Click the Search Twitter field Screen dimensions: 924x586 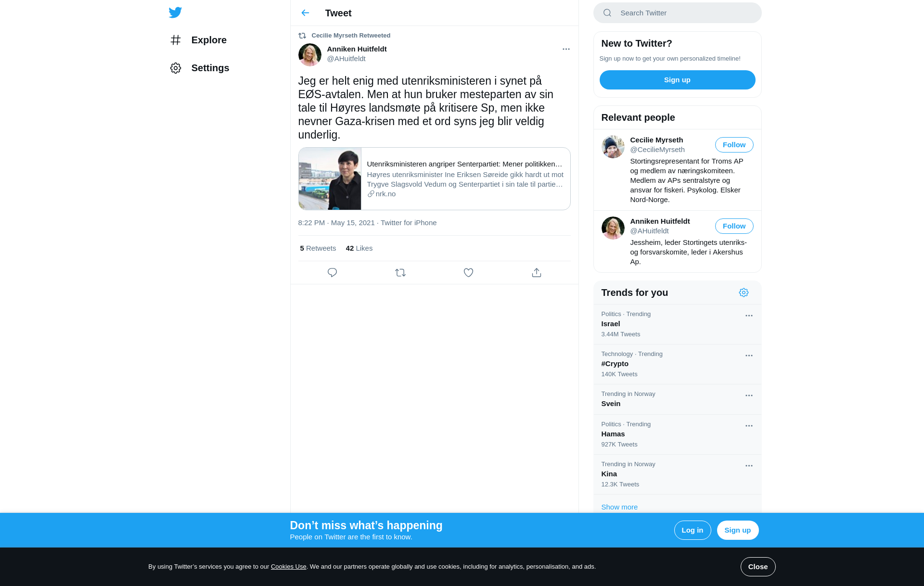677,13
